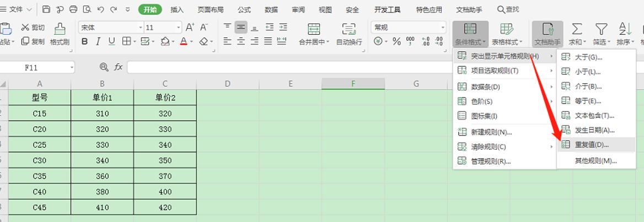Click the increase indent icon
The width and height of the screenshot is (644, 222).
(283, 28)
